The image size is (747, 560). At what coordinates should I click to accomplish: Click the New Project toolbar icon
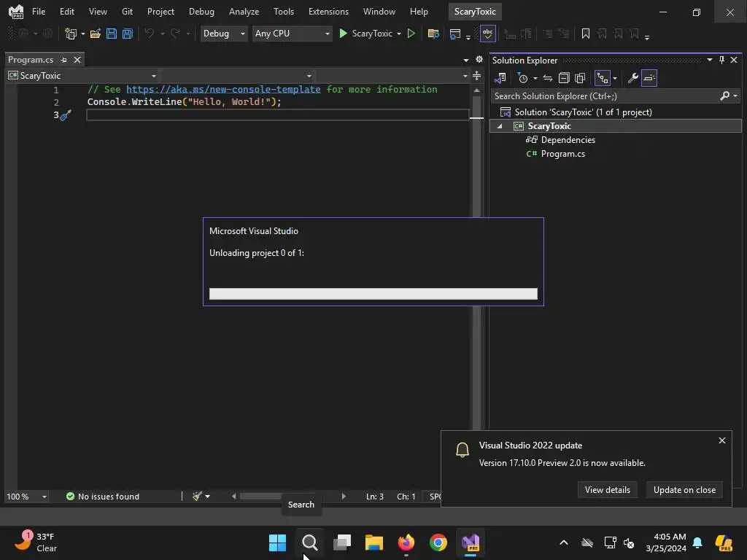pos(71,34)
